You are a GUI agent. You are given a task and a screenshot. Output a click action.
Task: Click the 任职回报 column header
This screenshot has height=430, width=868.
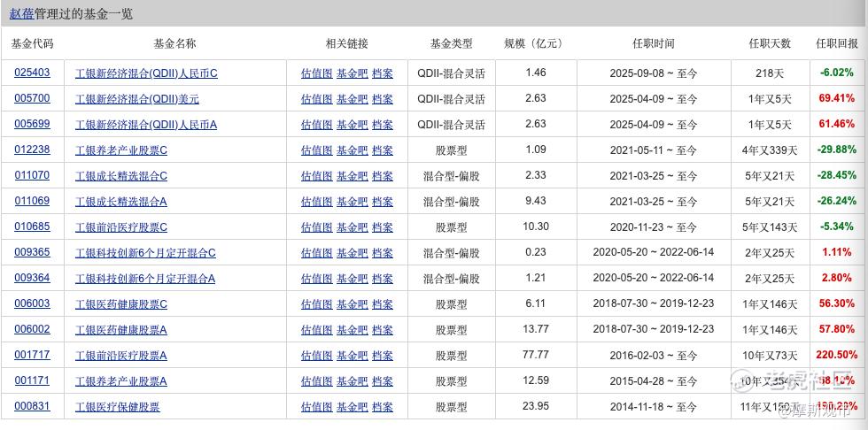837,43
